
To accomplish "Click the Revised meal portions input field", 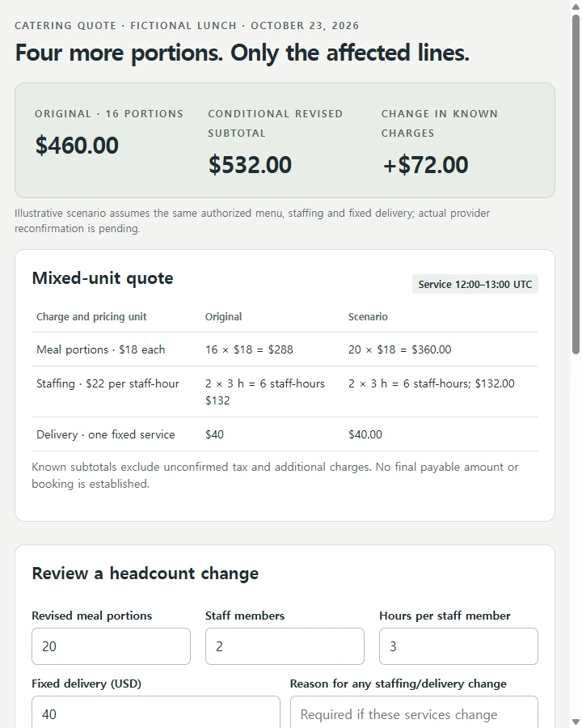I will pos(111,646).
